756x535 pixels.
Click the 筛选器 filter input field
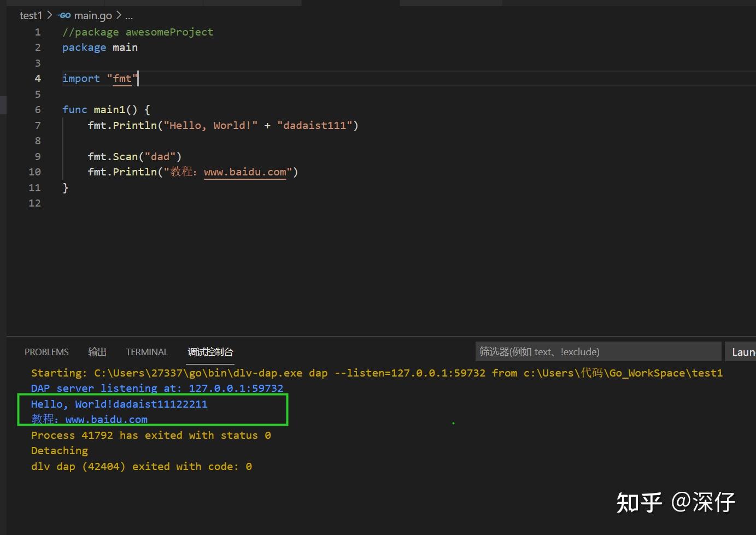tap(599, 351)
